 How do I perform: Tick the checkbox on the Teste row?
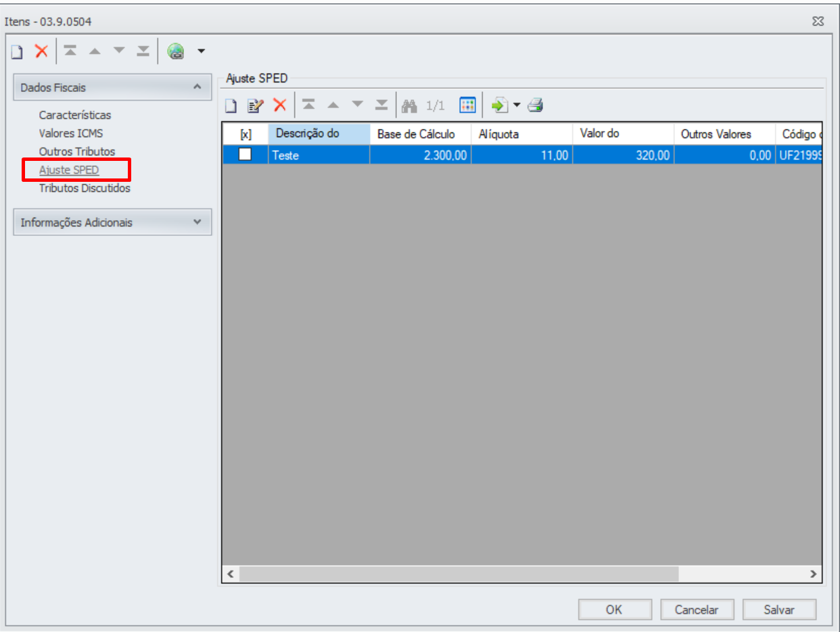(x=245, y=155)
